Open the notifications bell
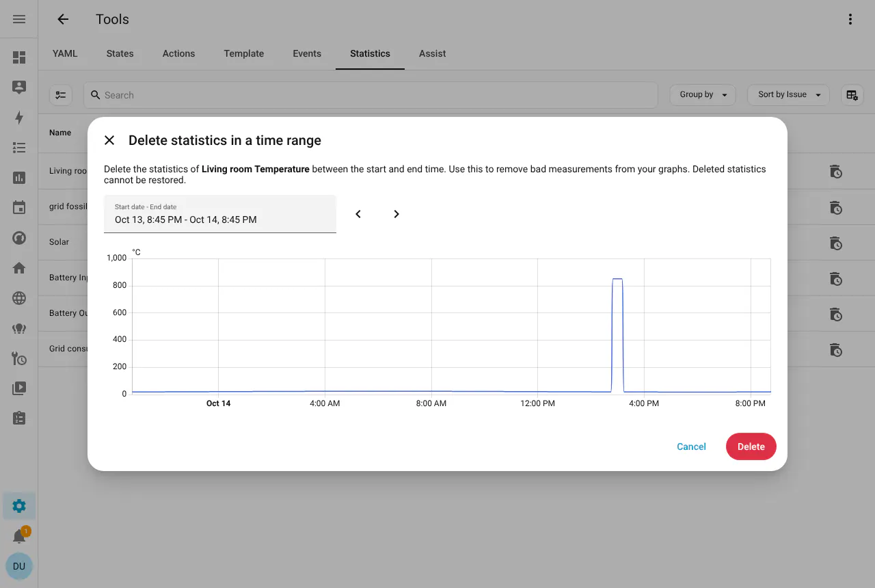The image size is (875, 588). [19, 536]
